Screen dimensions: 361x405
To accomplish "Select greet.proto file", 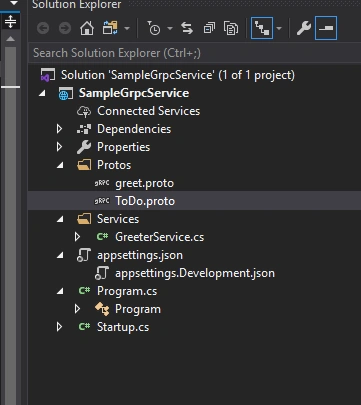I will [144, 183].
